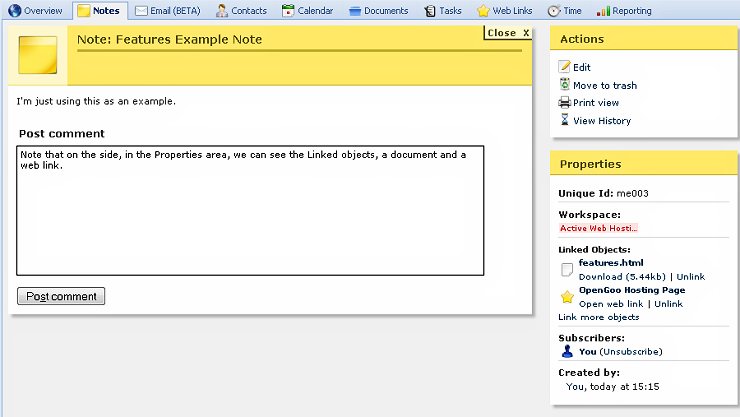Click the Post comment button
740x417 pixels.
click(x=61, y=296)
